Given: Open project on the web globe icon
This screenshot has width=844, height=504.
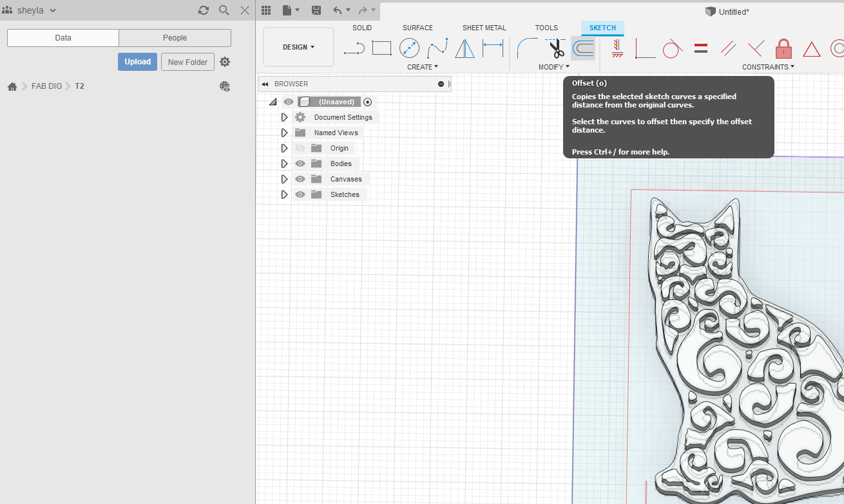Looking at the screenshot, I should coord(225,86).
